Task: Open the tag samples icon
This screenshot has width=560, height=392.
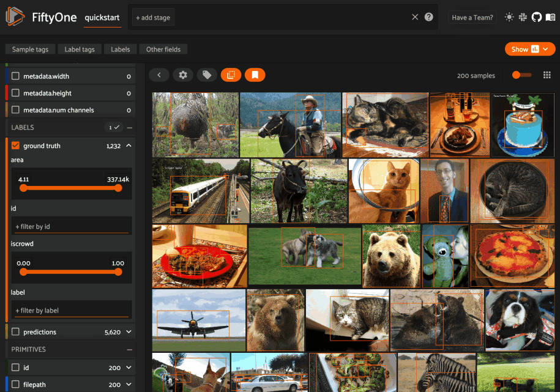Action: [207, 75]
